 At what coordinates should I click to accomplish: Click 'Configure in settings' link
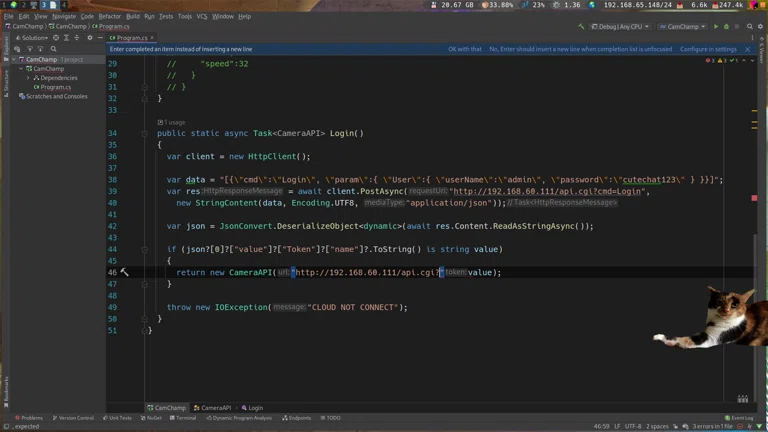click(x=708, y=49)
